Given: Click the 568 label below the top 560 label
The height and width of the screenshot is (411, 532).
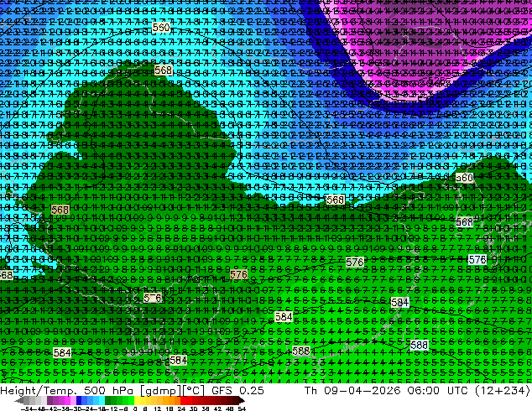Looking at the screenshot, I should click(164, 70).
